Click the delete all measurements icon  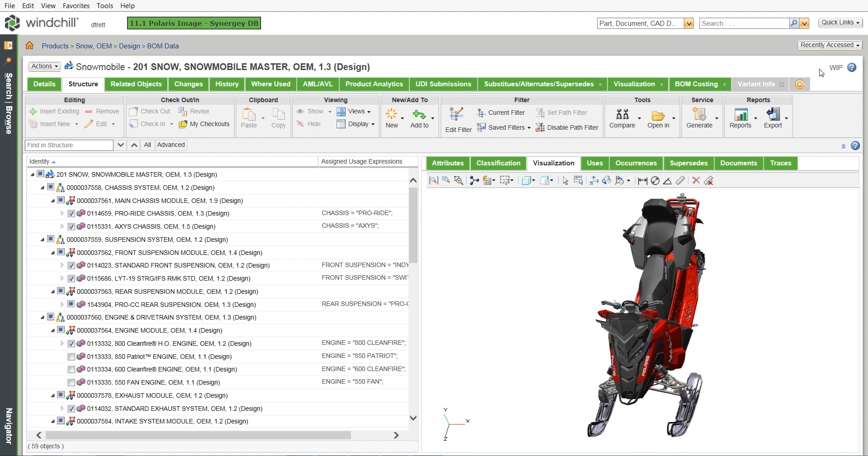709,181
